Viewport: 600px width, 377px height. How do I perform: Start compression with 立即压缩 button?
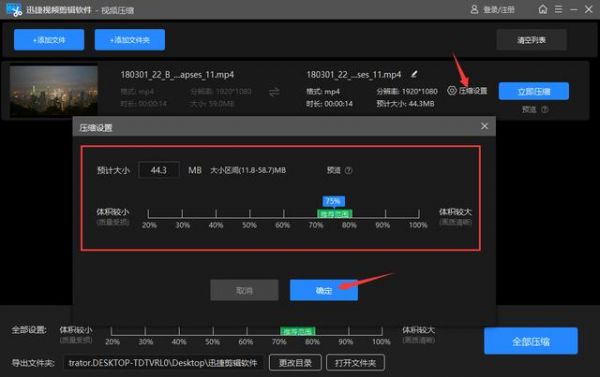(533, 91)
